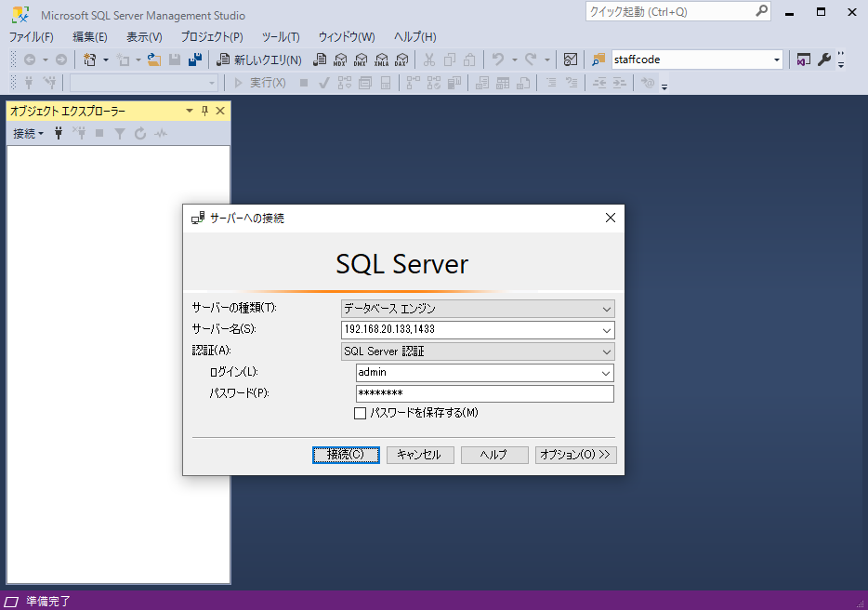Viewport: 868px width, 610px height.
Task: Click the copy toolbar icon
Action: 450,60
